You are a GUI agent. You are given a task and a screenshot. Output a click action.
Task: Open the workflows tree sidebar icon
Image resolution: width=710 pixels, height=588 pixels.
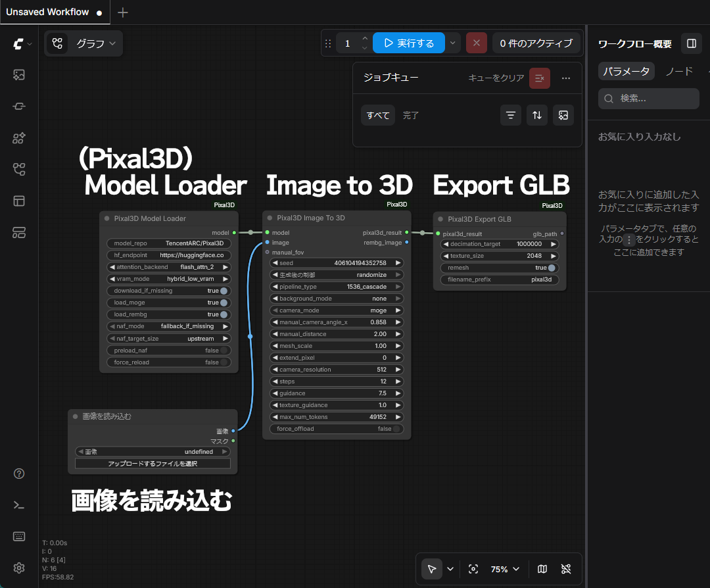point(19,170)
